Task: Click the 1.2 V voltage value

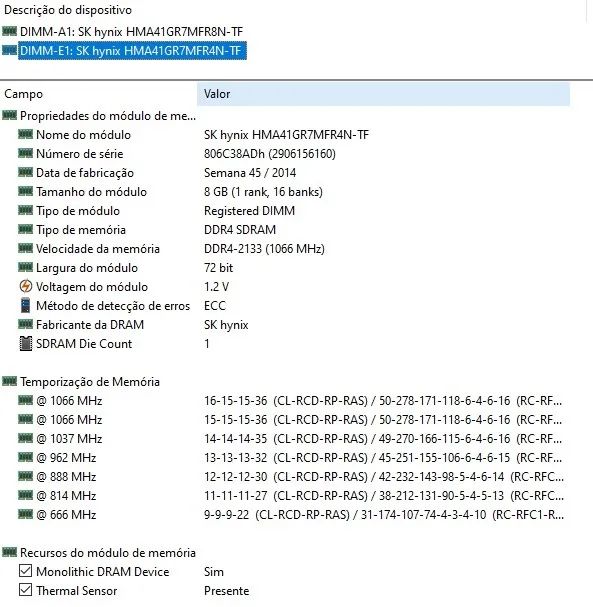Action: tap(216, 286)
